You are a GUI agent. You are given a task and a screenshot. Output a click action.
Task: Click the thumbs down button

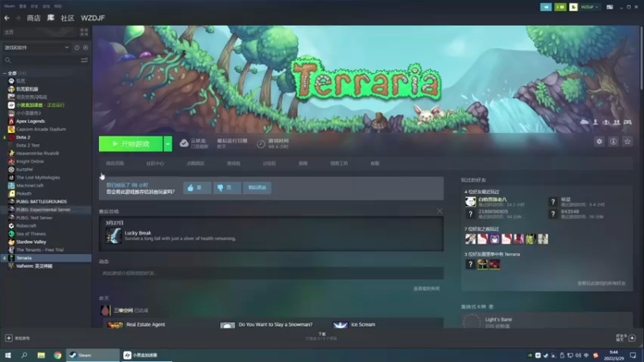(x=227, y=187)
